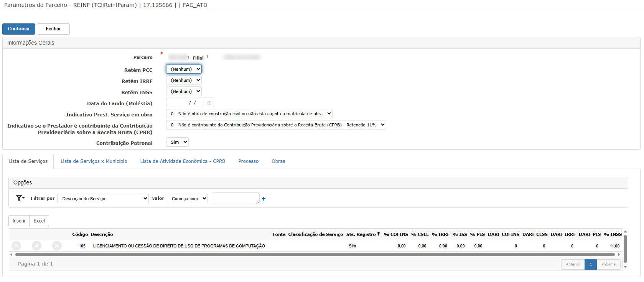Open the Retém PCC dropdown
The image size is (644, 282).
click(x=184, y=69)
